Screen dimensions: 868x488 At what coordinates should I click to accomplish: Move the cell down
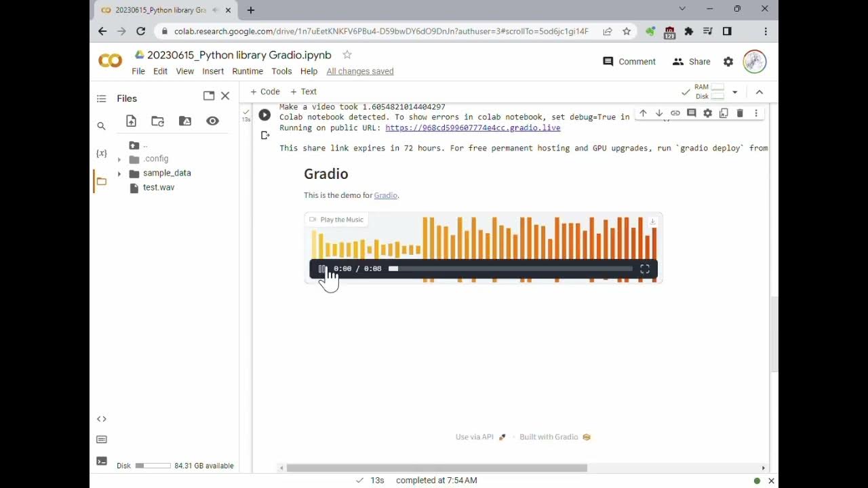point(659,113)
